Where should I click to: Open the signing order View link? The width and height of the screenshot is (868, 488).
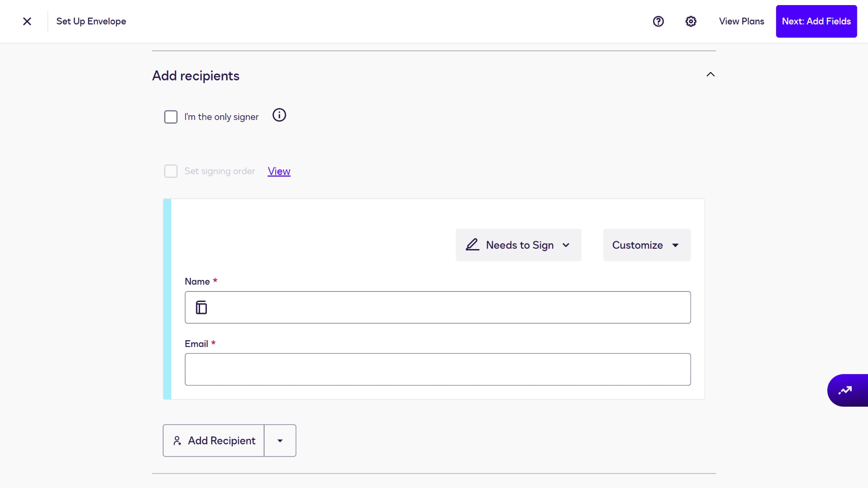click(279, 171)
